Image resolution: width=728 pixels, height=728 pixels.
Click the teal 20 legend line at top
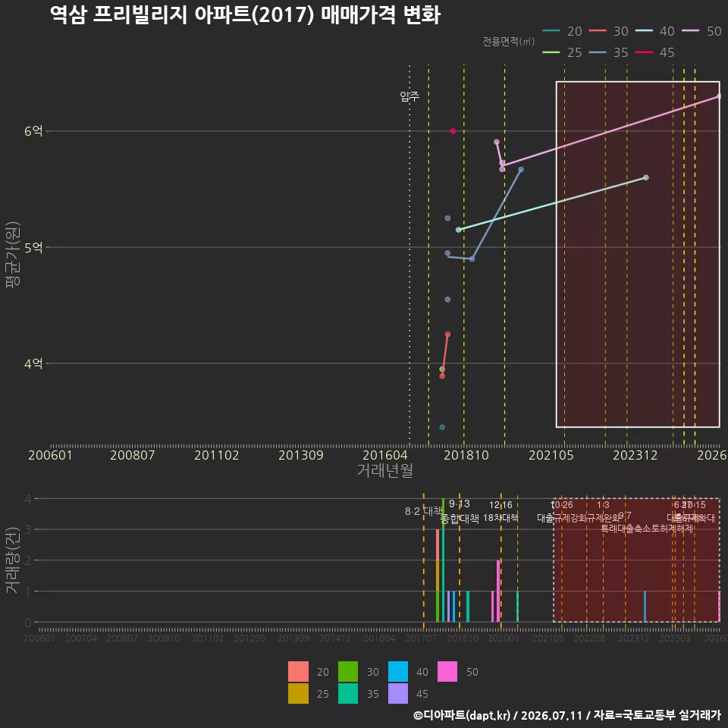pos(551,30)
